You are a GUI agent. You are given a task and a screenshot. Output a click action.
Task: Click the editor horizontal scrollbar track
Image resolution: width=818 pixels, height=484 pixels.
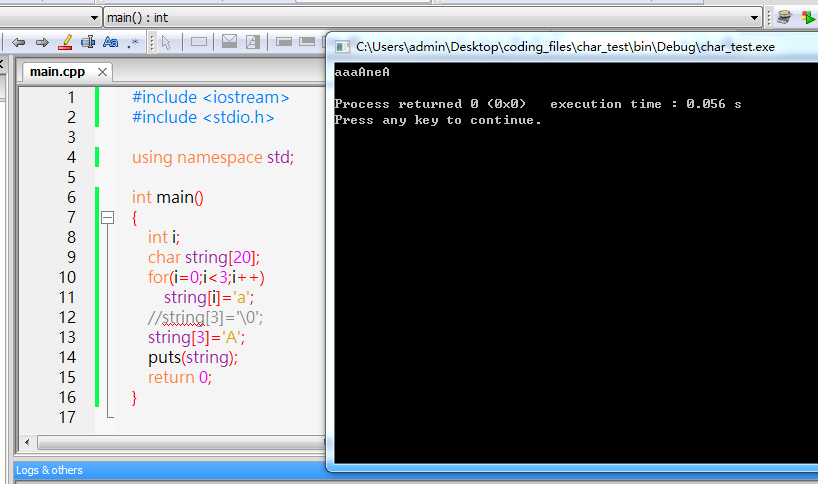[181, 443]
